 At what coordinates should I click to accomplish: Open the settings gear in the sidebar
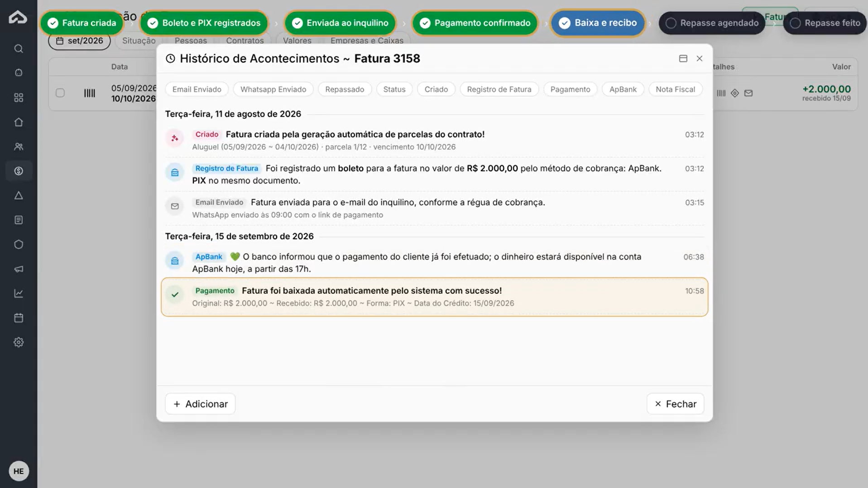(19, 342)
